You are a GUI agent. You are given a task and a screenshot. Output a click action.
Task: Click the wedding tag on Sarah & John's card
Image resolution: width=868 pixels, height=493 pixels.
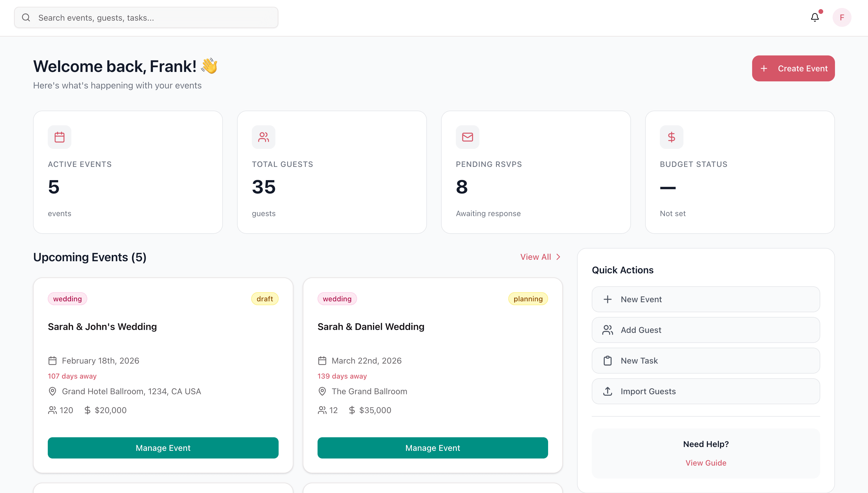tap(67, 299)
